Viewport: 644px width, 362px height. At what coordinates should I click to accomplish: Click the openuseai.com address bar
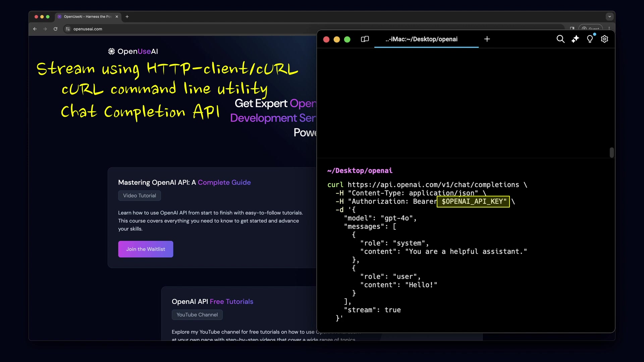click(x=314, y=29)
